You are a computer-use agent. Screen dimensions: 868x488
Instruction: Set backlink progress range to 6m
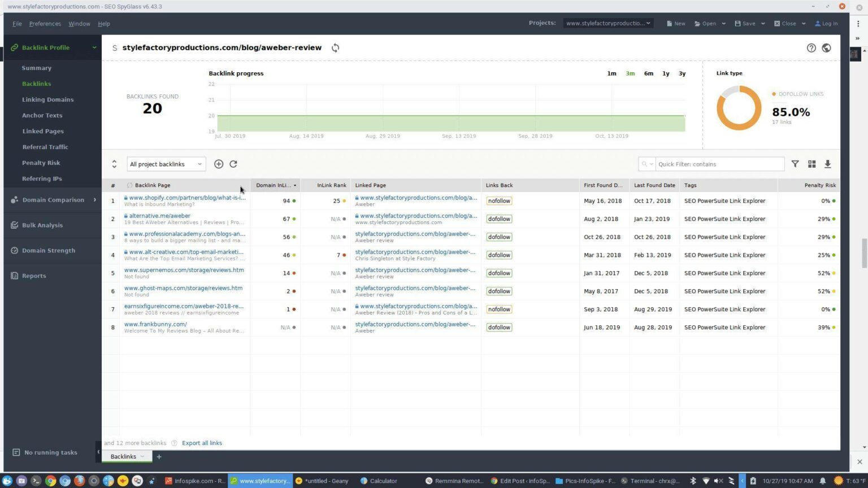[x=648, y=73]
